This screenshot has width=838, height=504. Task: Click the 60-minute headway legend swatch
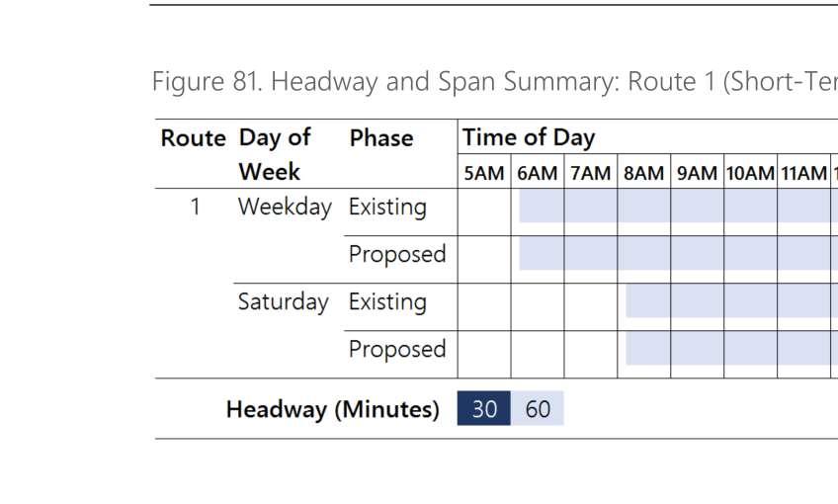[538, 409]
